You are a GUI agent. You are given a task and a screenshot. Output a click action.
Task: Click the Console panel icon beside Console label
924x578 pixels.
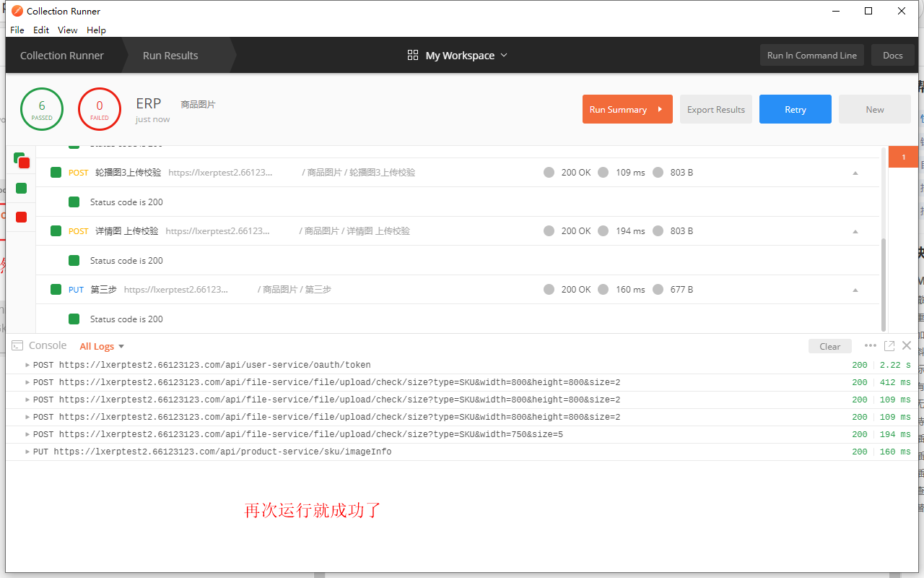tap(17, 345)
